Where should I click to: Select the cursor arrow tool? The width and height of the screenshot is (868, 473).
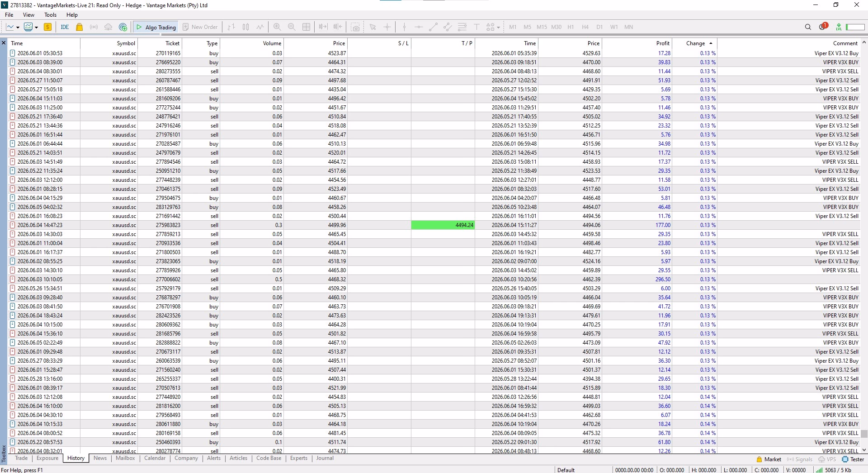(x=373, y=27)
